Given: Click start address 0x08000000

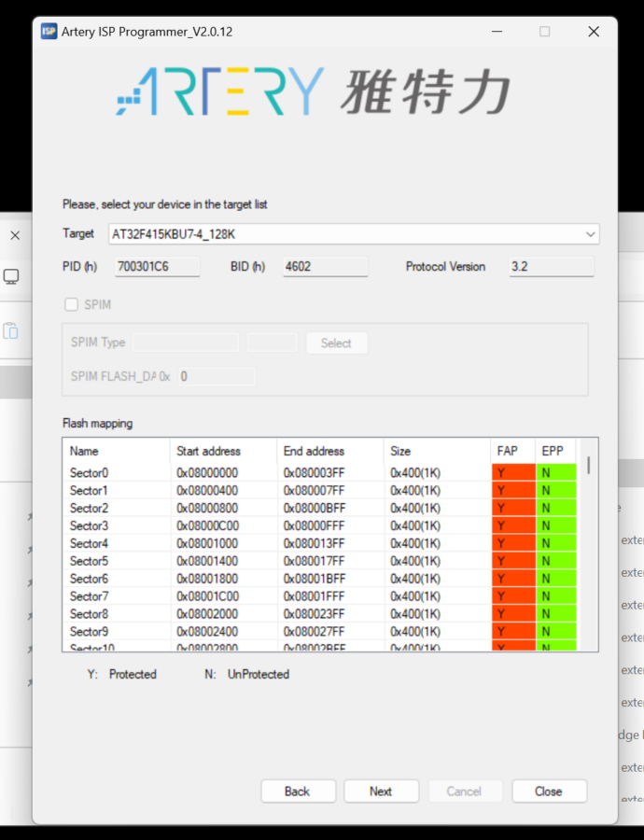Looking at the screenshot, I should point(207,473).
